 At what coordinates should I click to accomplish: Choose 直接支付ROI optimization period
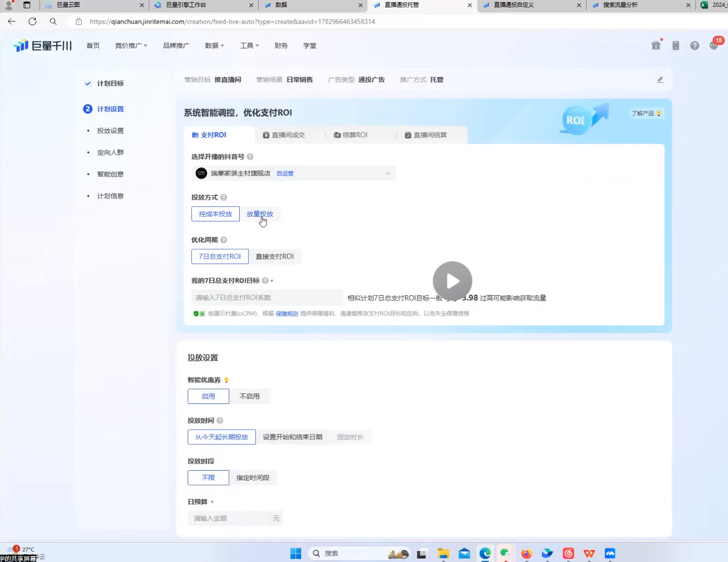[274, 256]
